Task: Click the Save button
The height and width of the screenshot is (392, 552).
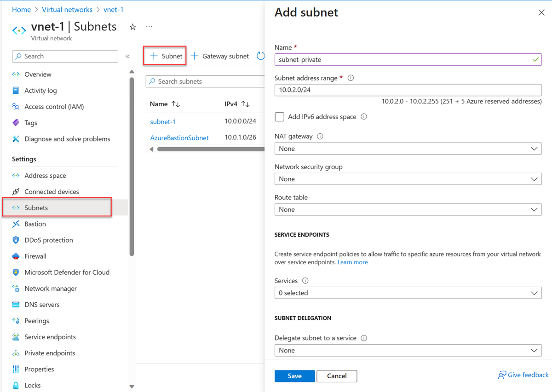Action: point(294,376)
